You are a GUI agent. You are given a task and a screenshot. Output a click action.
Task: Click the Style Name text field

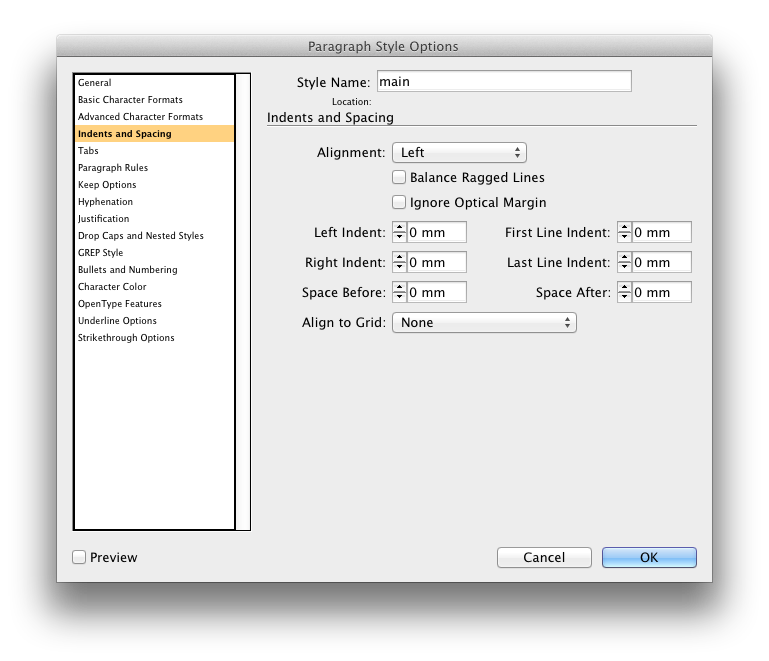pos(504,81)
